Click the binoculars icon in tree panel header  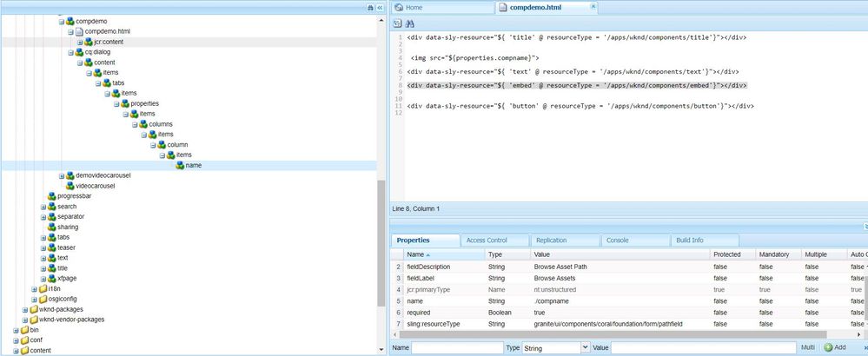[370, 7]
